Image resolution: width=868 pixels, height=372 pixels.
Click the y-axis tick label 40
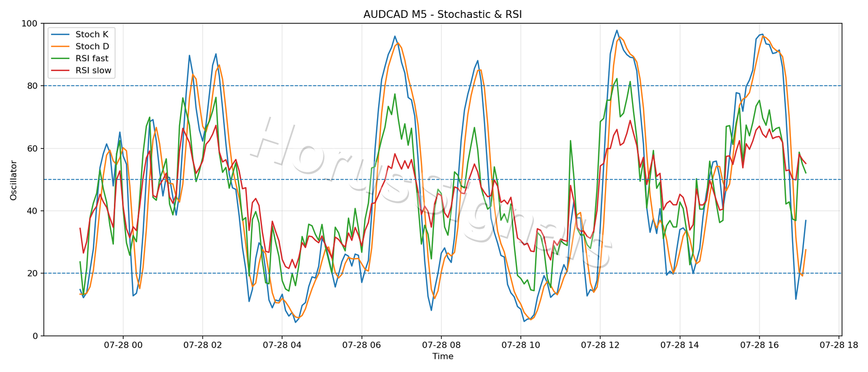(32, 211)
